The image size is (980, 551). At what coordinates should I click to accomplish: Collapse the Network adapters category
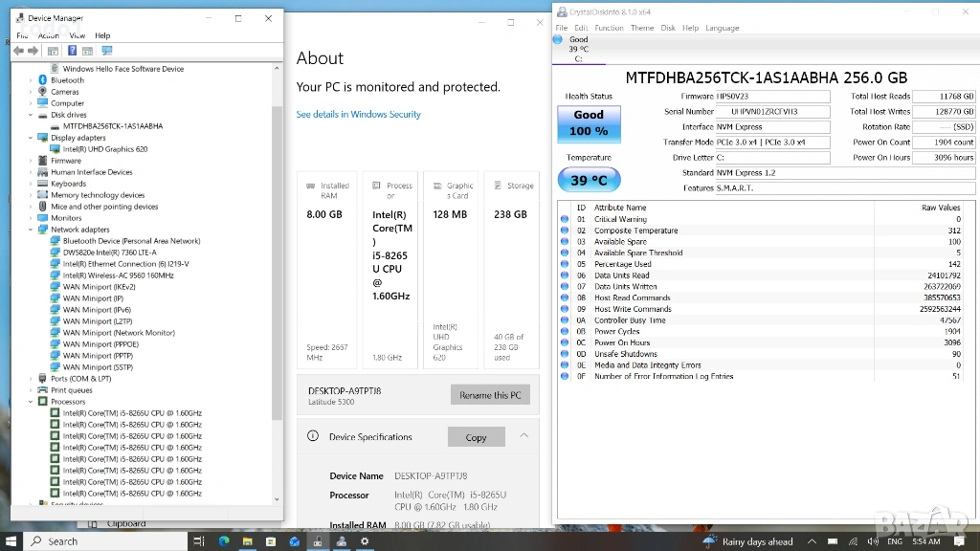31,230
